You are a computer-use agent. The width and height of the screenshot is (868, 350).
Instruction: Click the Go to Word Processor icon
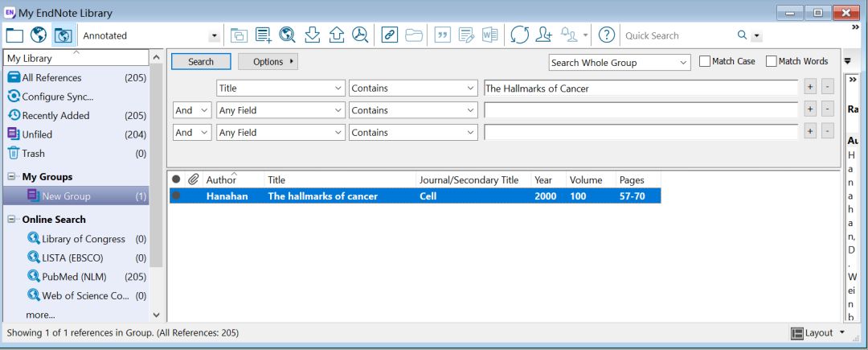490,35
